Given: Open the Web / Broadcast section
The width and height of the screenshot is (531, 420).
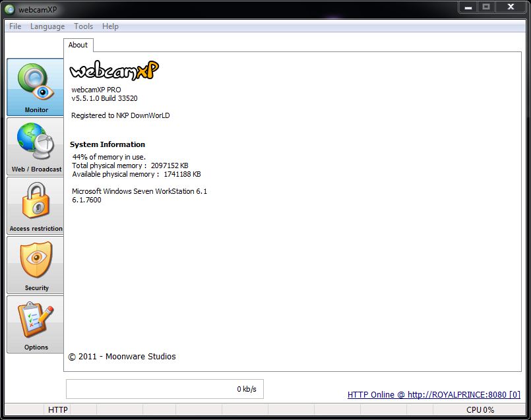Looking at the screenshot, I should click(35, 146).
